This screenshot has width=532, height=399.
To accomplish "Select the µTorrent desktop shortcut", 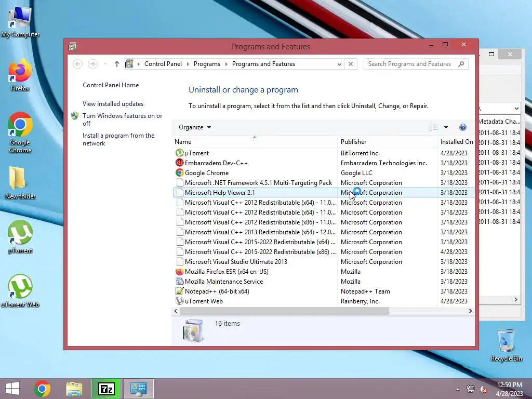I will [20, 237].
